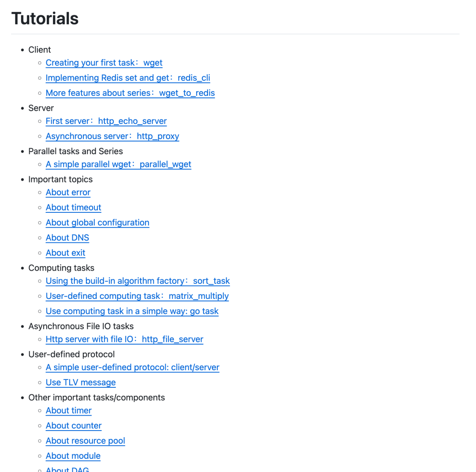Open the Use TLV message link
The image size is (476, 472).
point(81,383)
